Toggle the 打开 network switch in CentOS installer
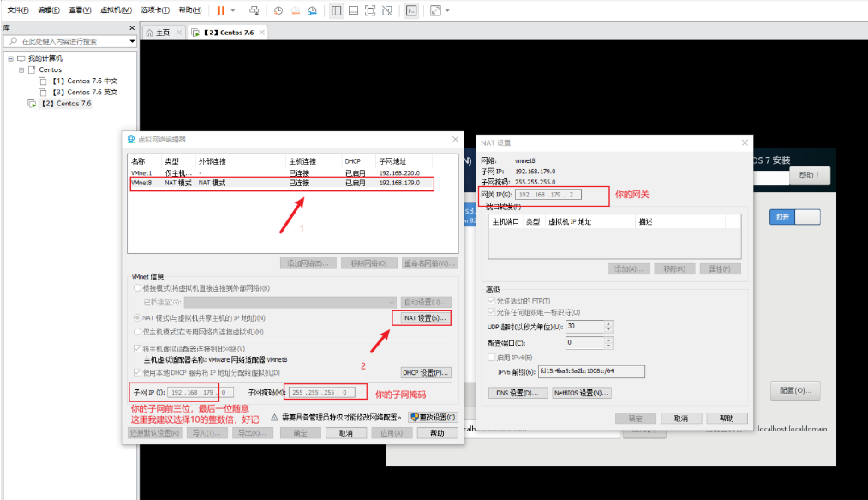The height and width of the screenshot is (500, 868). point(795,217)
